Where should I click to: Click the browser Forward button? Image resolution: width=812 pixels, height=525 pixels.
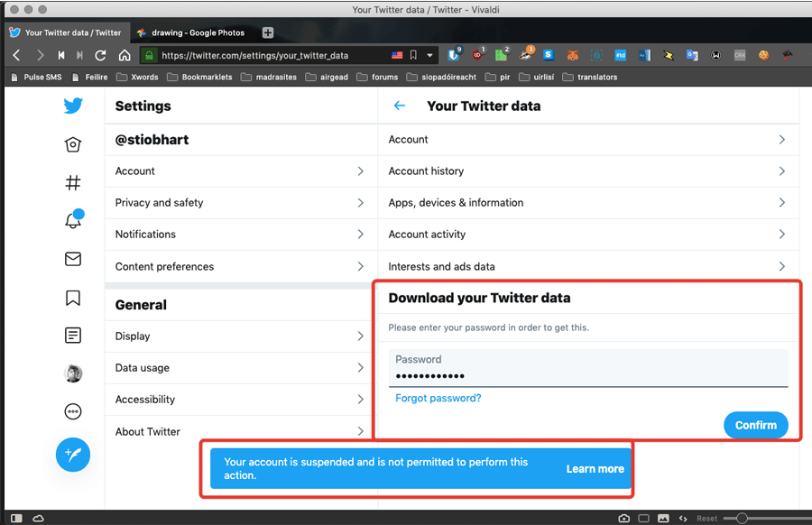click(x=41, y=55)
